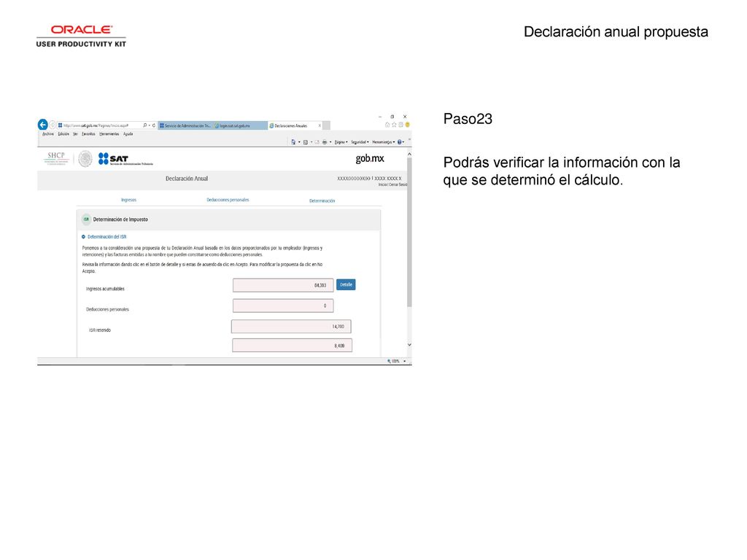Open the Ayuda menu
Screen dimensions: 747x560
(x=128, y=134)
